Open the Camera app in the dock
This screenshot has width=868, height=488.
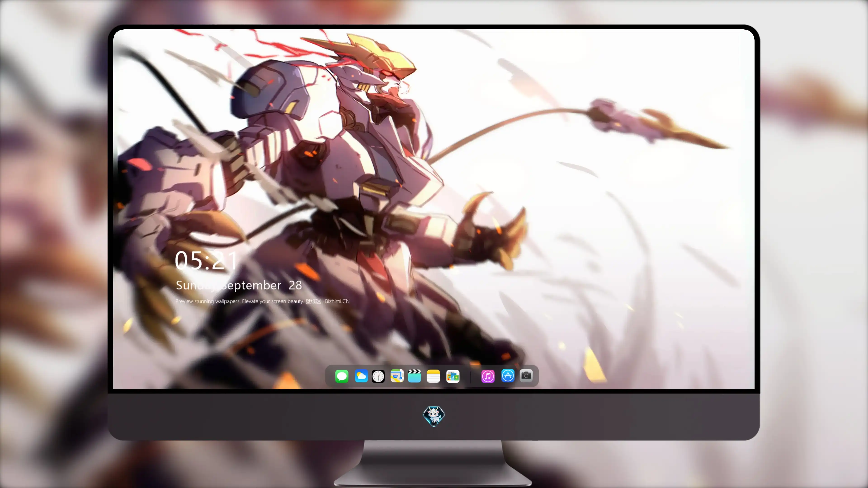click(x=526, y=375)
